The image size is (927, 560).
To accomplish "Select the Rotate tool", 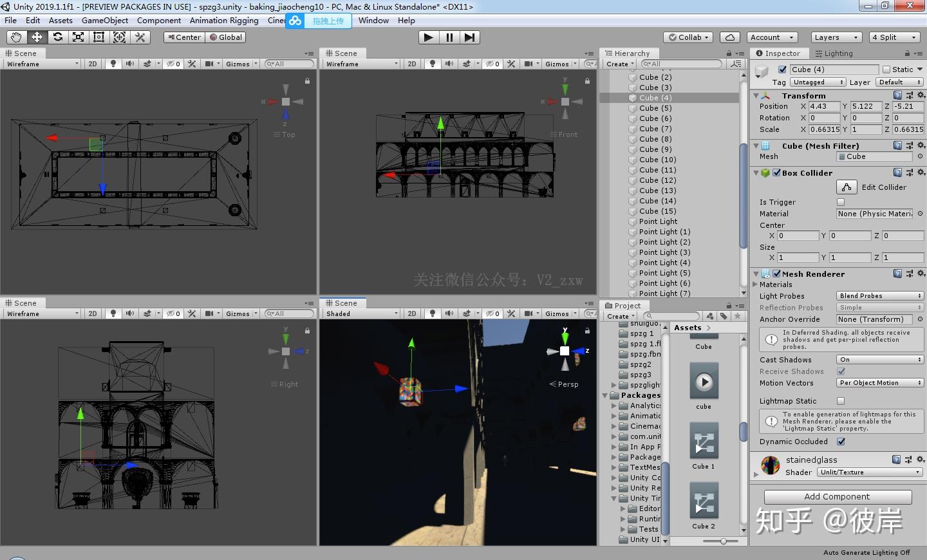I will click(57, 37).
